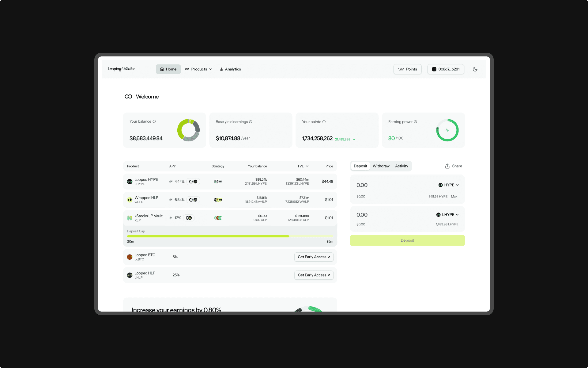Viewport: 588px width, 368px height.
Task: Click the balance donut chart
Action: tap(188, 130)
